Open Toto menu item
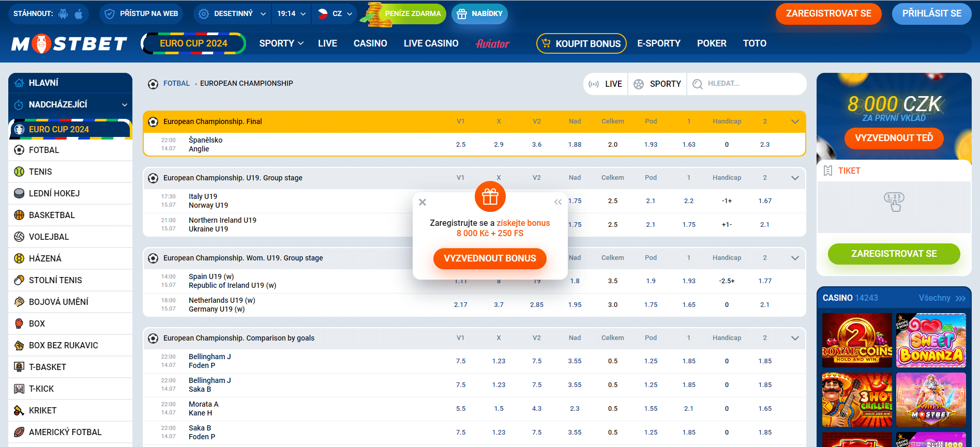The height and width of the screenshot is (447, 980). 755,43
